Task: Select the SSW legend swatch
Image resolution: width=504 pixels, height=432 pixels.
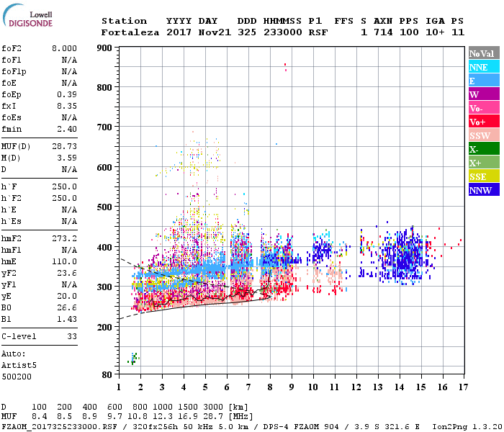Action: [484, 135]
